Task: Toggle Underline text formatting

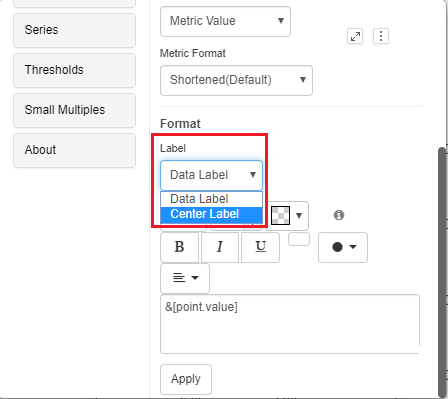Action: 260,247
